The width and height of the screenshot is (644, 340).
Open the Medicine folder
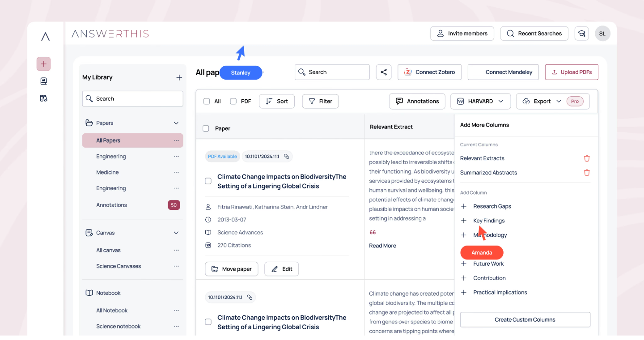(107, 172)
